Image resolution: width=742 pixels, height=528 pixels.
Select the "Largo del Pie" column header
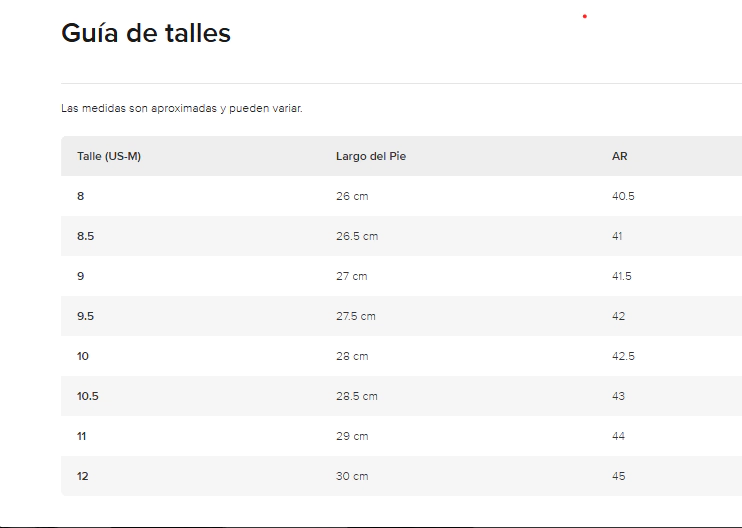pyautogui.click(x=371, y=156)
